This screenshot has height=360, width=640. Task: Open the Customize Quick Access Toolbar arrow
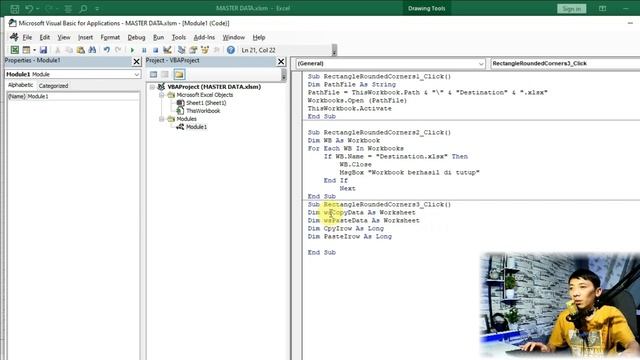tap(97, 8)
